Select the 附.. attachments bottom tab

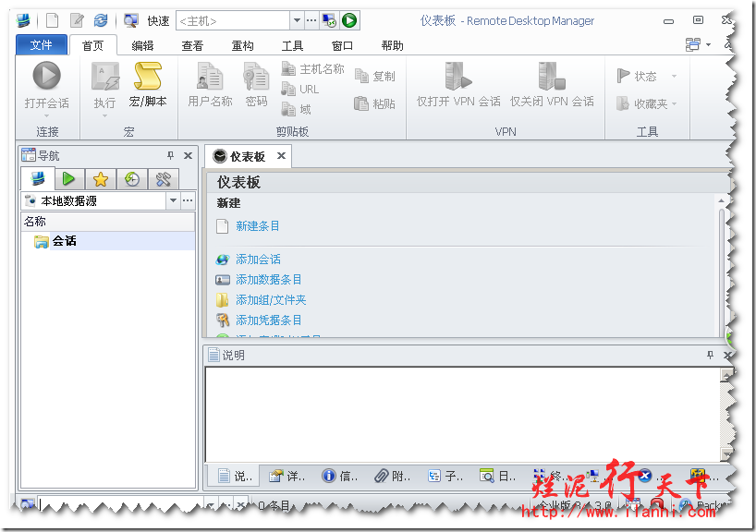click(x=393, y=476)
